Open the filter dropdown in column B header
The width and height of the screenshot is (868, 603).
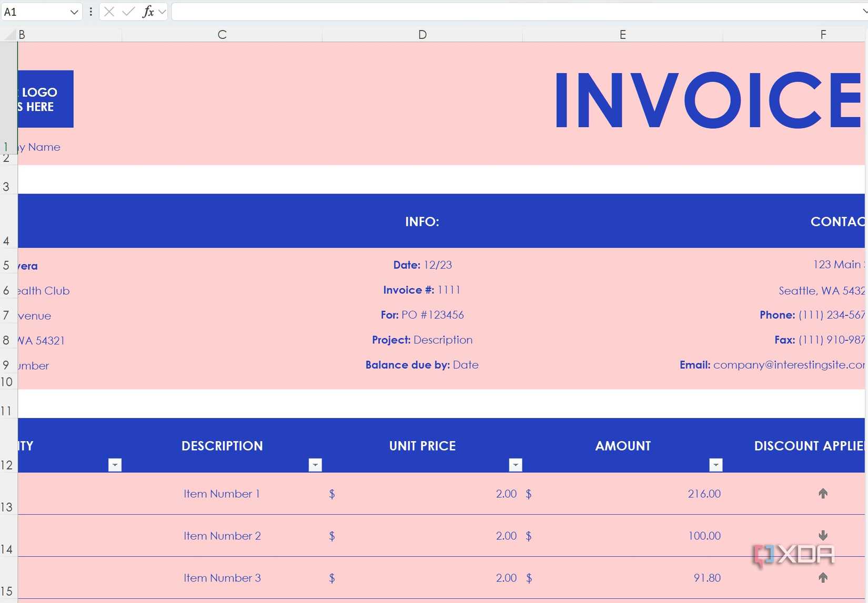[115, 465]
